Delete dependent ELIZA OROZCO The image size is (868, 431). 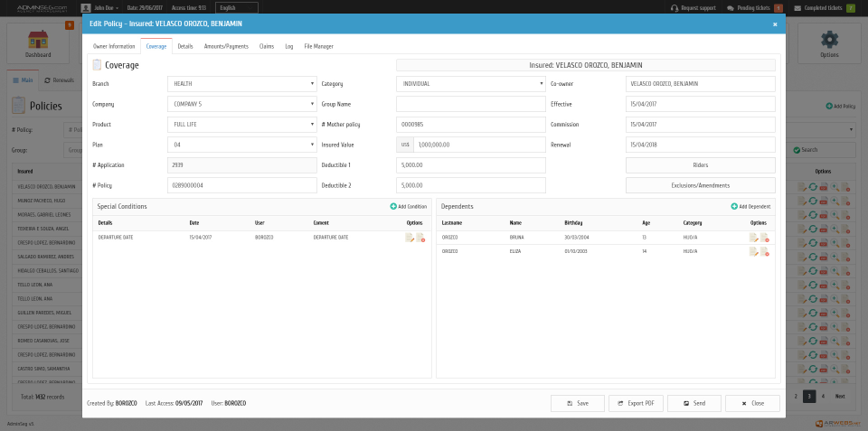(x=765, y=252)
